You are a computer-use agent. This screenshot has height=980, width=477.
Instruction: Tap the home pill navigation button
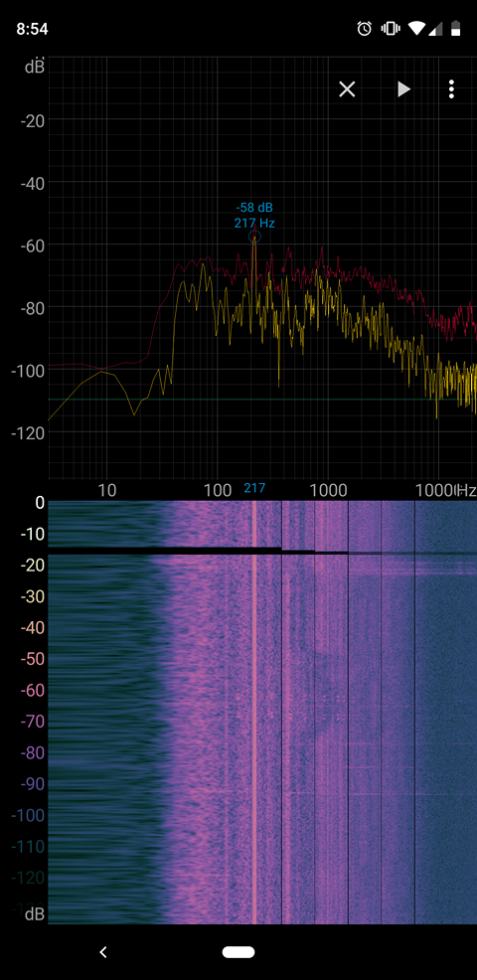pos(238,952)
